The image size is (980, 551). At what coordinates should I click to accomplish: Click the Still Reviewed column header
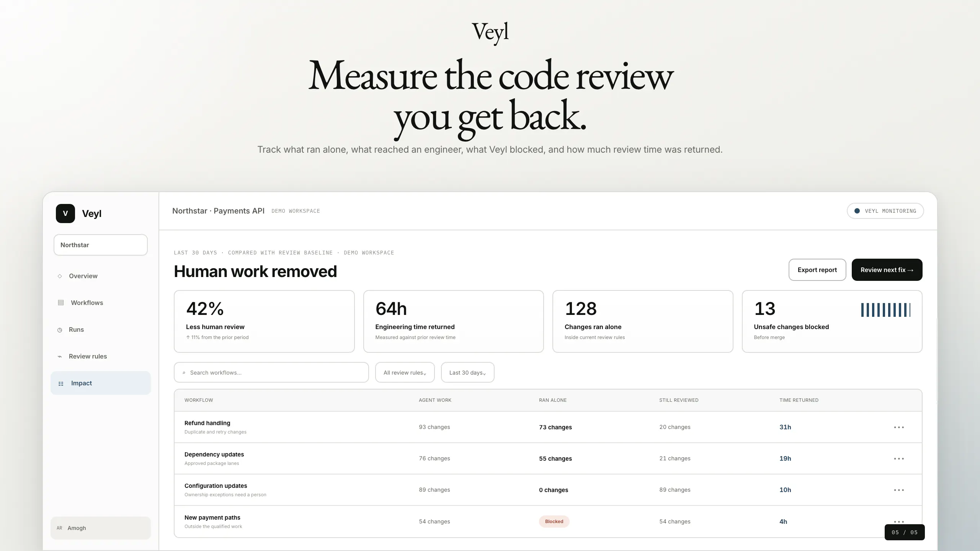[x=679, y=400]
